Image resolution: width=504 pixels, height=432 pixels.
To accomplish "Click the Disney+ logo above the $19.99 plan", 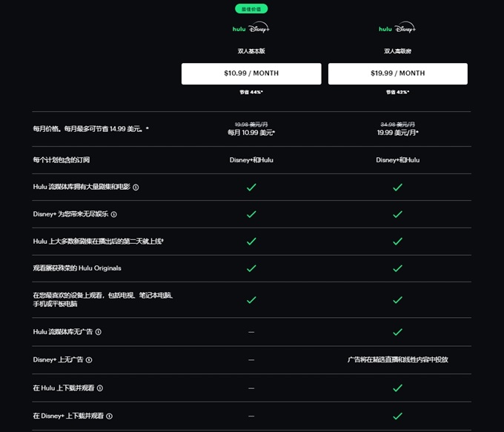I will 405,29.
